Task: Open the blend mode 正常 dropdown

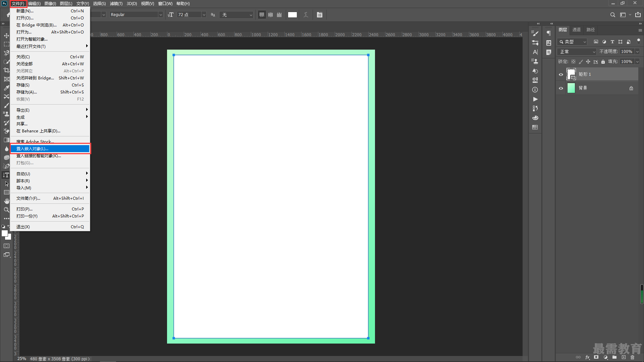Action: tap(577, 52)
